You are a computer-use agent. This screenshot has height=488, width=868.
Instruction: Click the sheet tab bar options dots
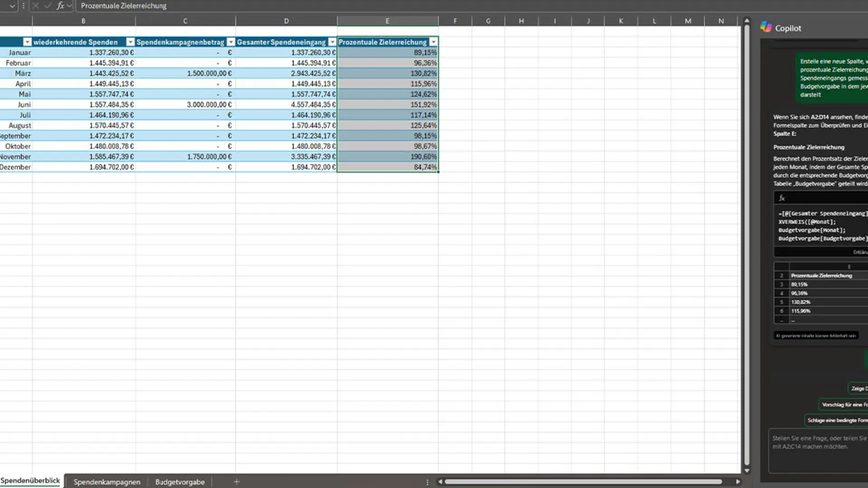click(x=427, y=482)
